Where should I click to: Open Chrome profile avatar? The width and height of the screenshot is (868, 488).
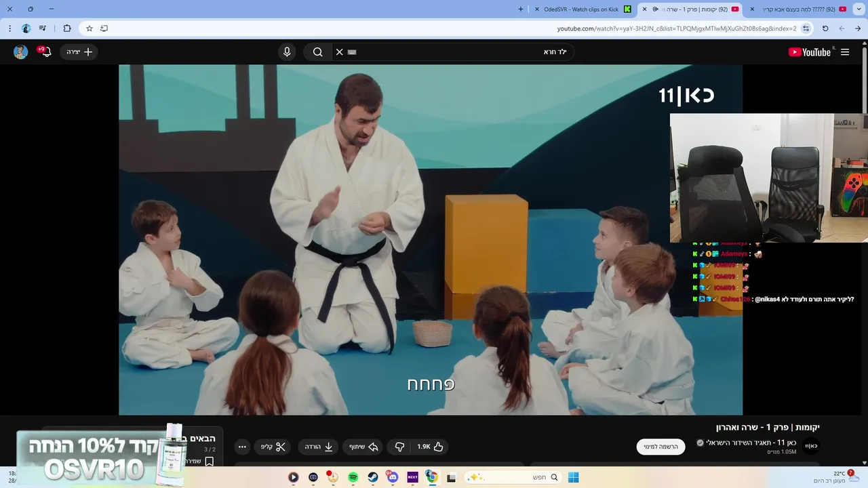pyautogui.click(x=26, y=28)
